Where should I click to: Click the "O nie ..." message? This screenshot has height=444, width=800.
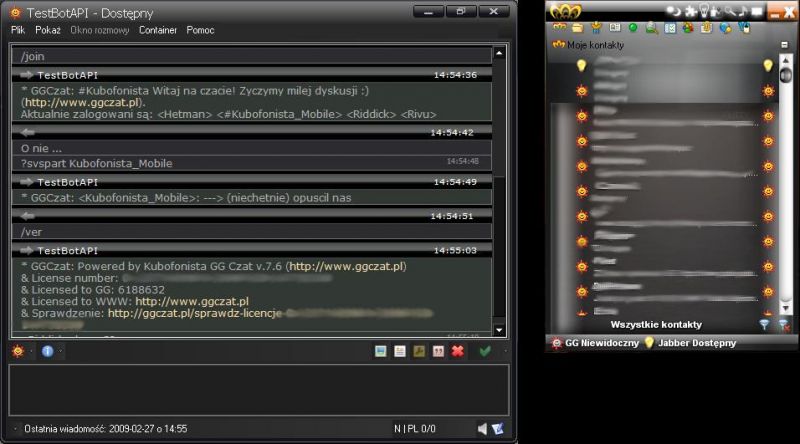click(x=41, y=149)
